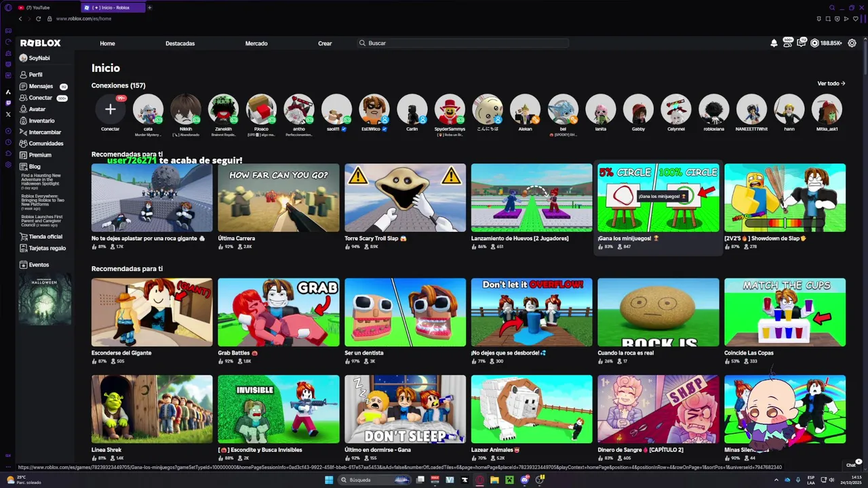Open Blog in the sidebar

[x=30, y=167]
